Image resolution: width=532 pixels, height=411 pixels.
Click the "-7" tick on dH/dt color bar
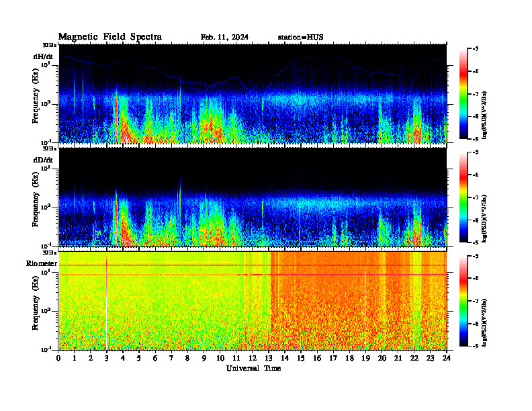(476, 94)
